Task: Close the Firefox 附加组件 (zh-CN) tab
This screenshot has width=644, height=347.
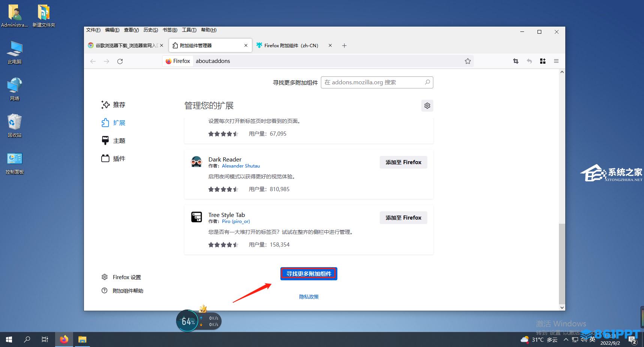Action: point(330,45)
